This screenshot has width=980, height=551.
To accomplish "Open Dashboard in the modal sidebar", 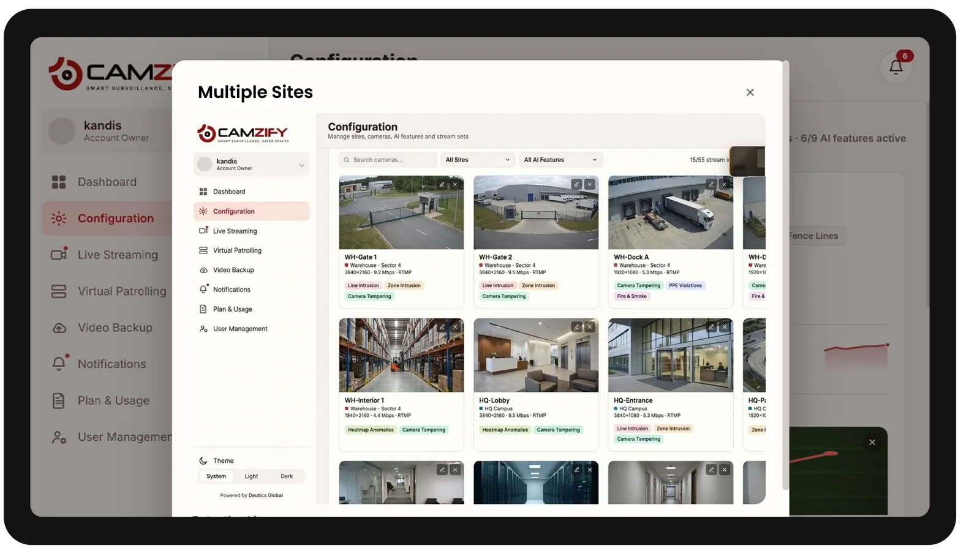I will 252,192.
